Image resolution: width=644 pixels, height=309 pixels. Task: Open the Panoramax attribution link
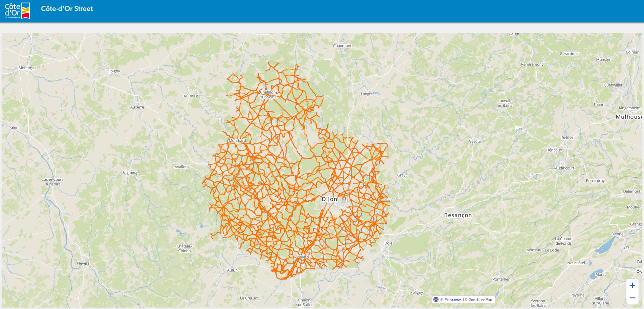(453, 300)
